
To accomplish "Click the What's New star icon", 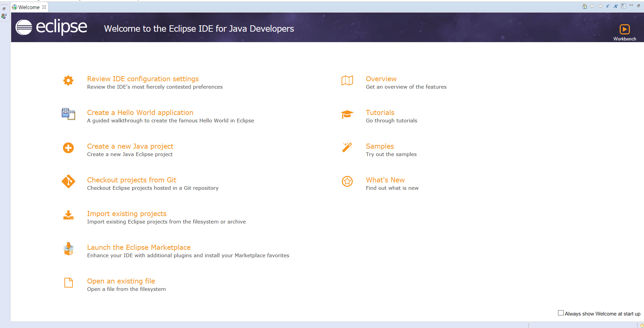I will pos(347,181).
